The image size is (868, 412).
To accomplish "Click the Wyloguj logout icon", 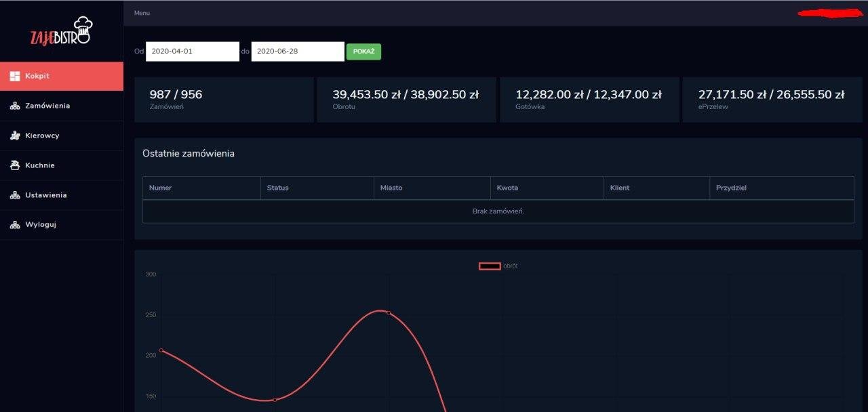I will [x=15, y=225].
